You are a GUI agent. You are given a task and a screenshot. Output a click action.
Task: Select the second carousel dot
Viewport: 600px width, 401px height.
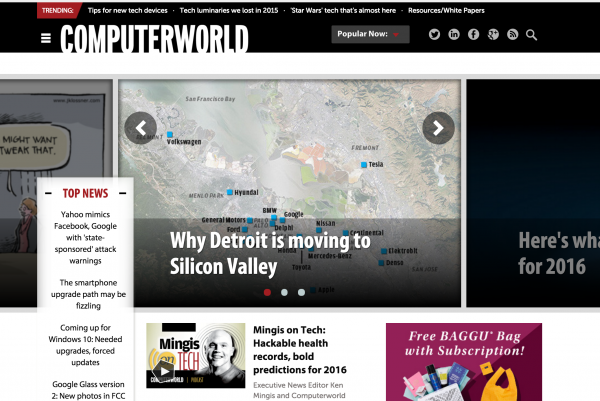click(284, 292)
